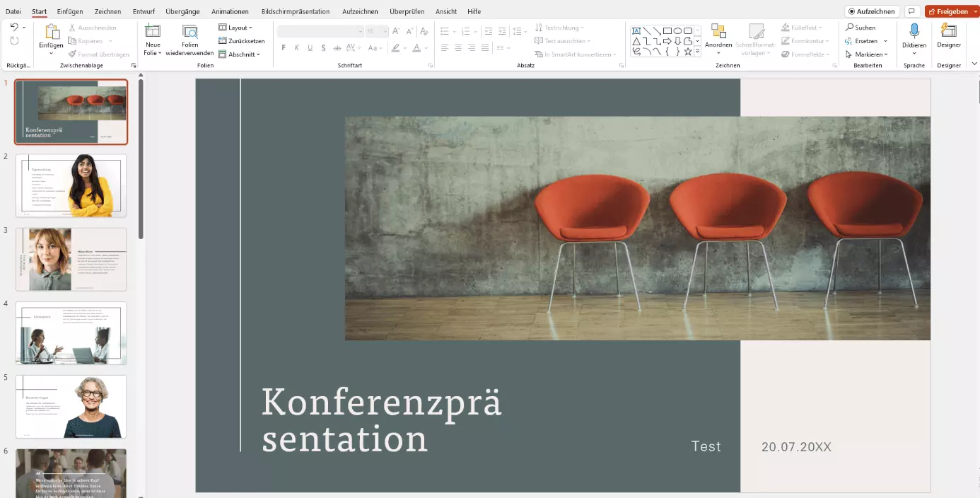Open the font name combo box
Image resolution: width=980 pixels, height=498 pixels.
pyautogui.click(x=320, y=31)
